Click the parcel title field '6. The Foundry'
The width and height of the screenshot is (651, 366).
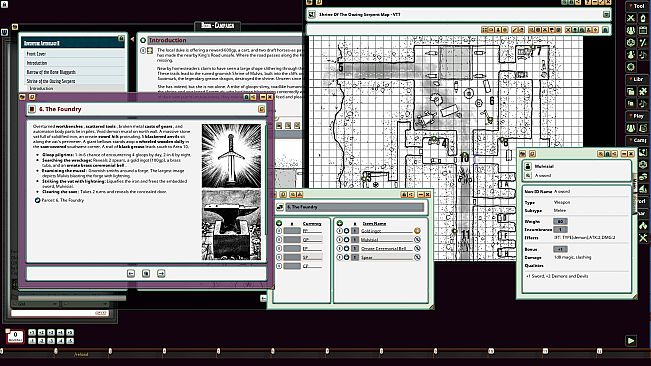pos(355,207)
